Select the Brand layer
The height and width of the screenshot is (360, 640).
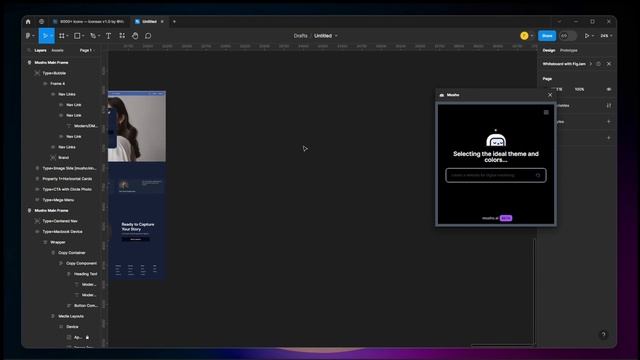(63, 158)
